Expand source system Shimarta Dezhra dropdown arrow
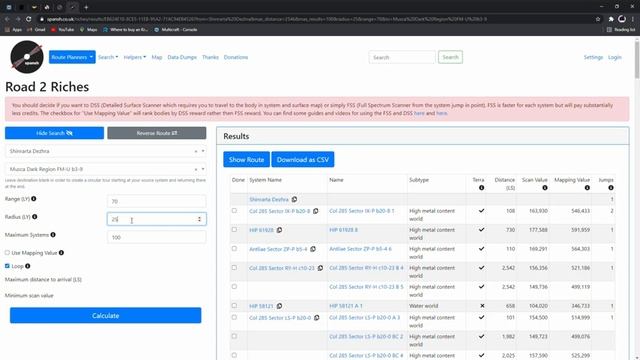This screenshot has width=640, height=360. 203,151
